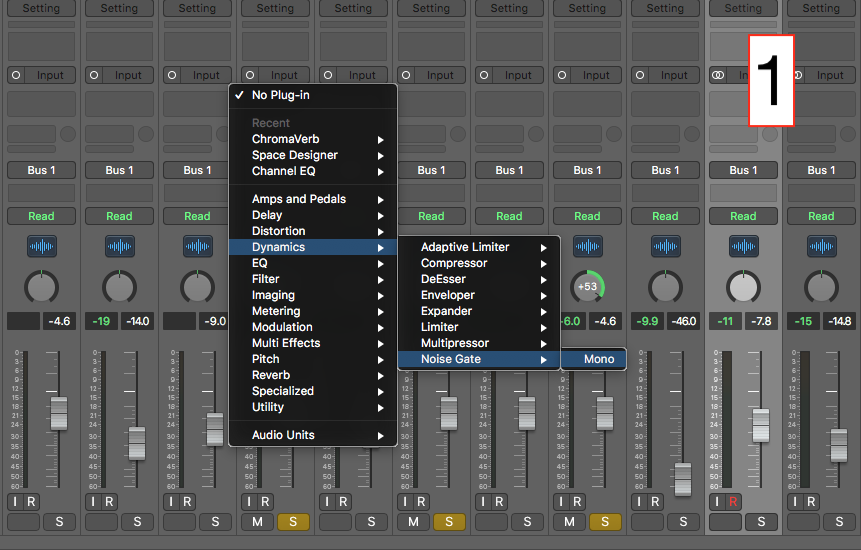This screenshot has width=861, height=550.
Task: Toggle record-enable R on leftmost strip
Action: tap(31, 502)
